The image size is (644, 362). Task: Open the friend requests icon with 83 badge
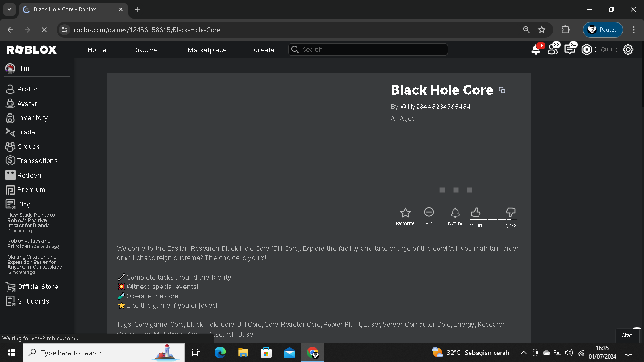tap(553, 49)
